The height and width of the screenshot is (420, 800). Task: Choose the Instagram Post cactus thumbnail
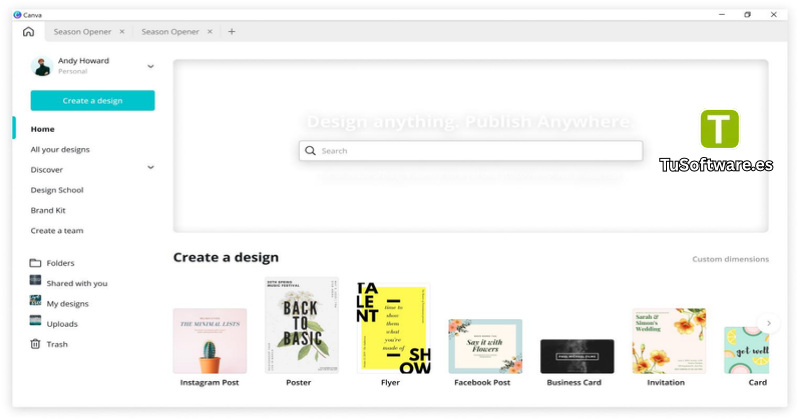coord(210,341)
